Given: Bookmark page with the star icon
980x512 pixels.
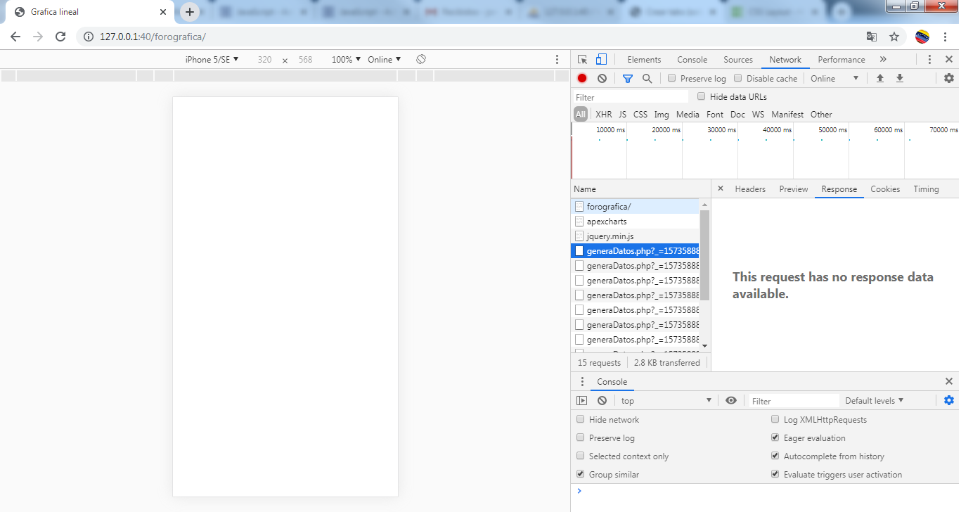Looking at the screenshot, I should (x=894, y=37).
